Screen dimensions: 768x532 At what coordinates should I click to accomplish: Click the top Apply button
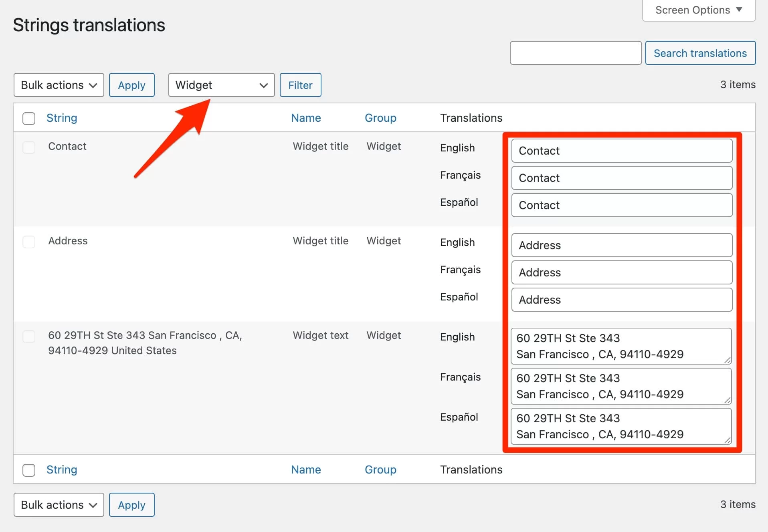131,85
